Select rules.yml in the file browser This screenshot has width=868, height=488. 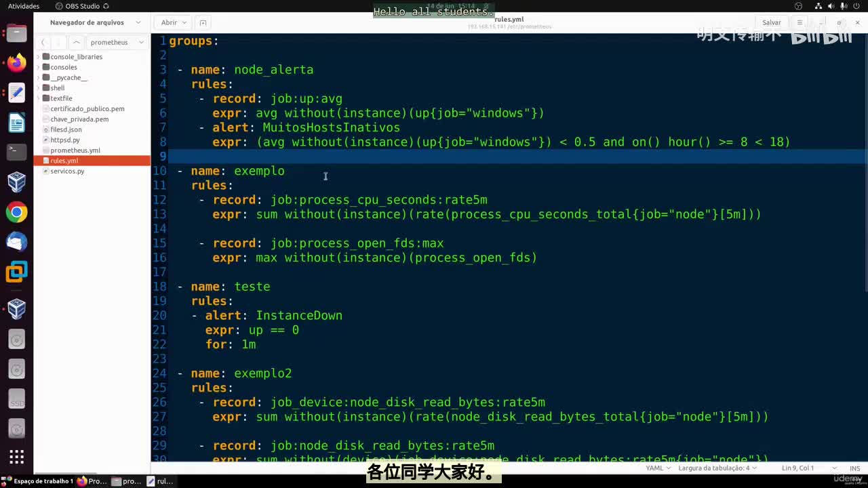click(92, 161)
